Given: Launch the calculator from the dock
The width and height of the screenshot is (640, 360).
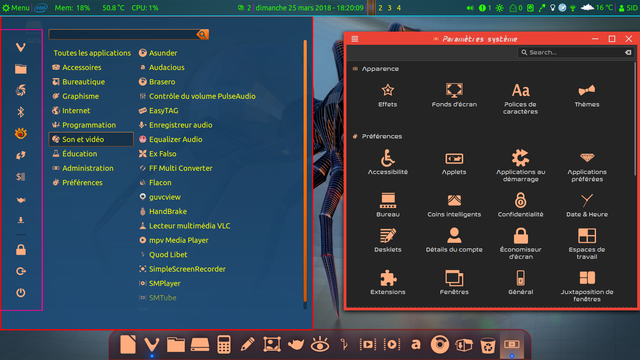Looking at the screenshot, I should coord(224,344).
